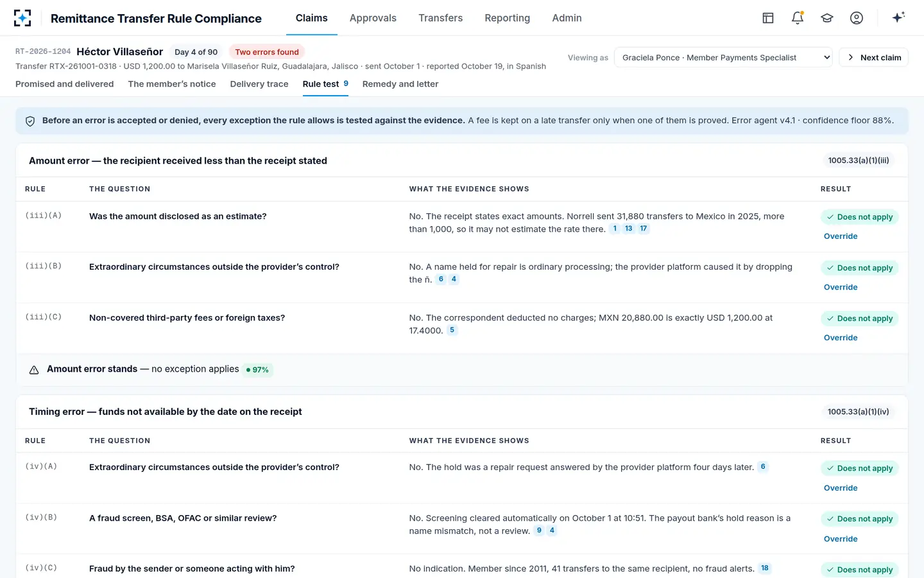Launch the sparkle AI assistant icon
Image resolution: width=924 pixels, height=578 pixels.
click(898, 17)
